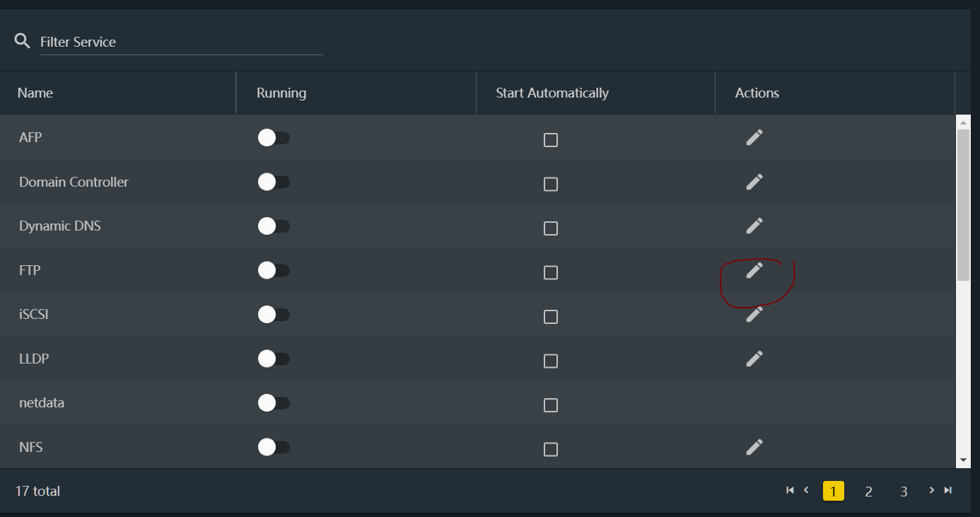Open iSCSI configuration pencil icon
Image resolution: width=980 pixels, height=517 pixels.
click(754, 314)
